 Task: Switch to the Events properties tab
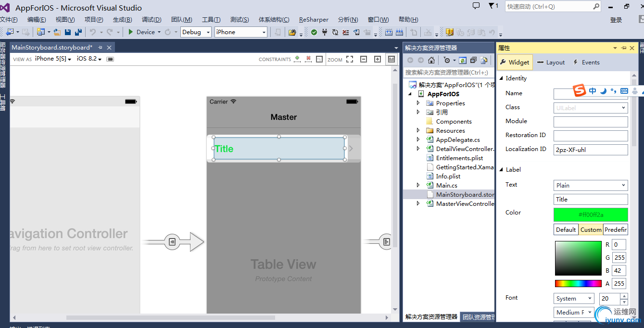click(x=586, y=63)
